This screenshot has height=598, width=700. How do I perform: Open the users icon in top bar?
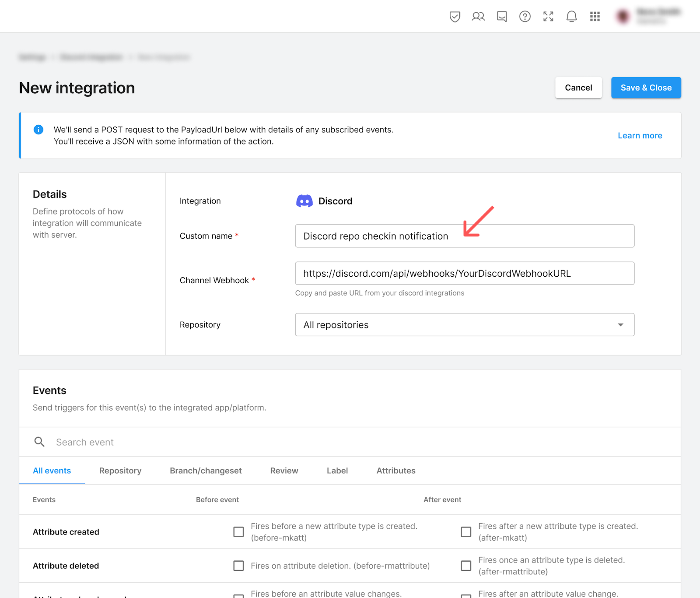[478, 17]
